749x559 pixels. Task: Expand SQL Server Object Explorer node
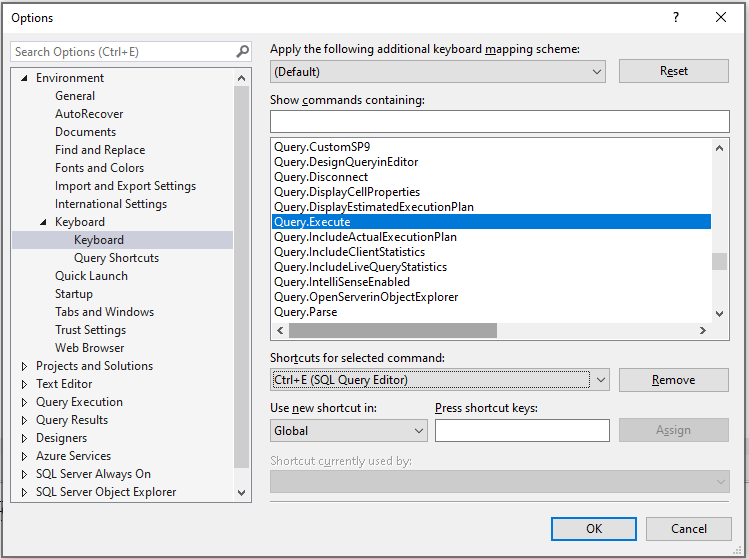pos(24,492)
